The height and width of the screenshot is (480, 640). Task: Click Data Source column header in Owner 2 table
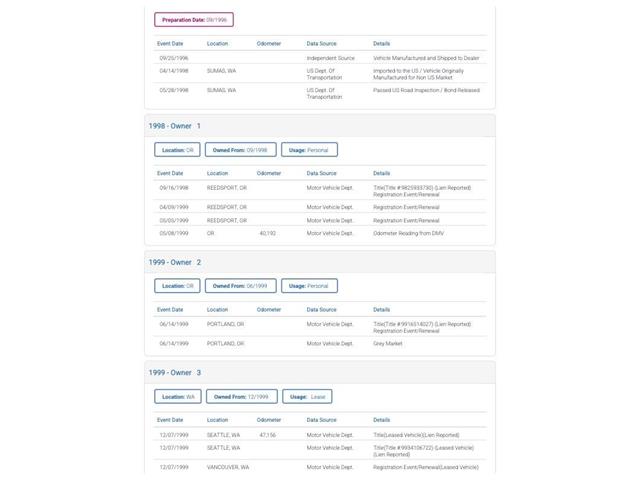point(321,309)
